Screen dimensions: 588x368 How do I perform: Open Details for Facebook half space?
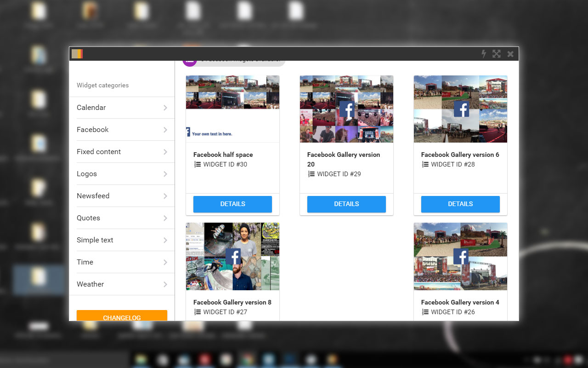click(x=232, y=204)
